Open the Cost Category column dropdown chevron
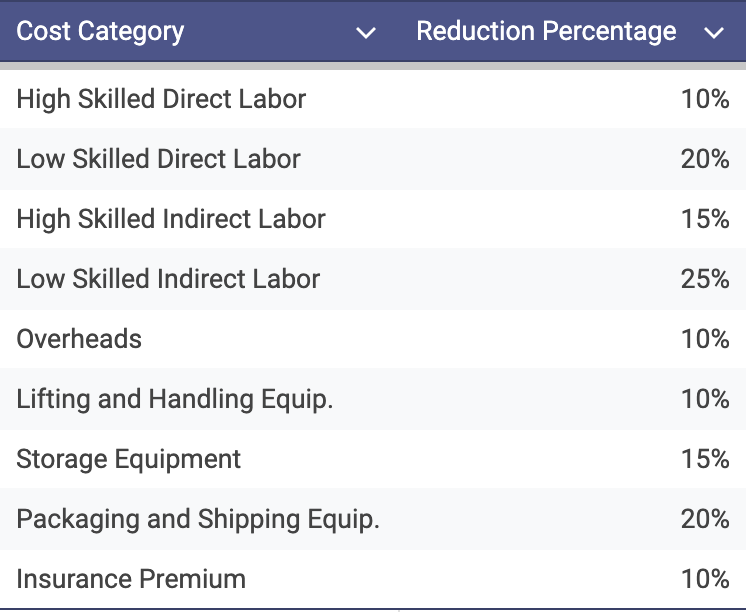This screenshot has height=612, width=746. click(366, 33)
